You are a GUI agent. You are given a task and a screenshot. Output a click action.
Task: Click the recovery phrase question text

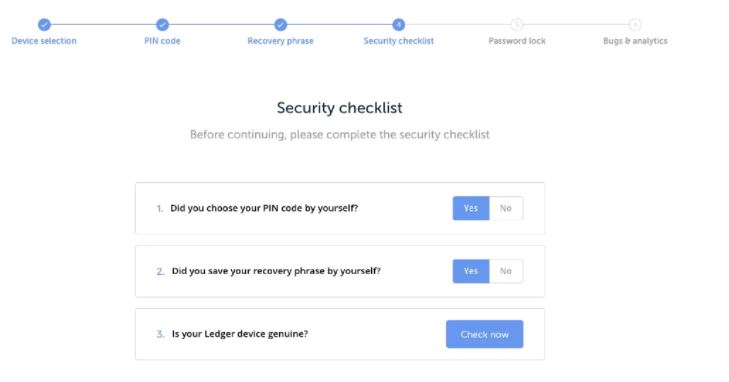coord(276,271)
